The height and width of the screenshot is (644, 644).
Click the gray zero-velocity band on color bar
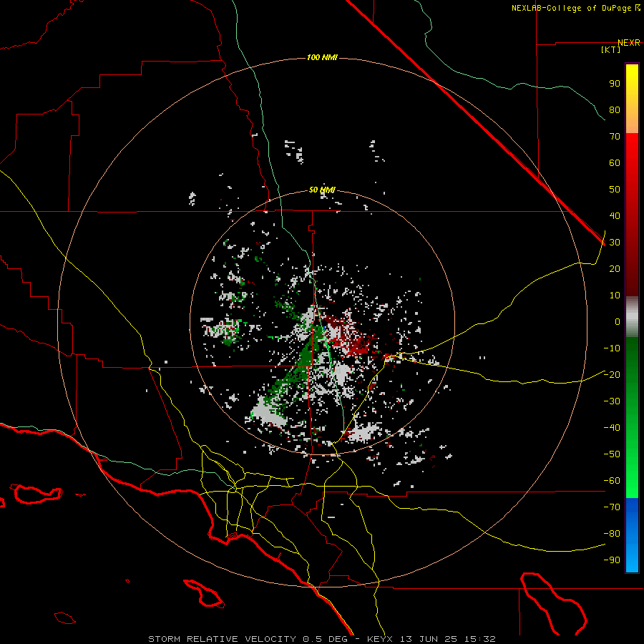click(632, 317)
